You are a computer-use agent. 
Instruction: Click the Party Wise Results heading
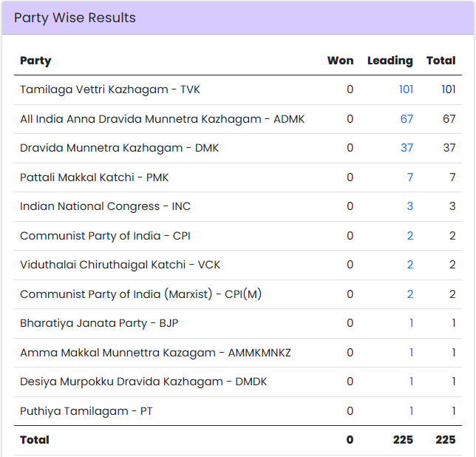coord(75,18)
